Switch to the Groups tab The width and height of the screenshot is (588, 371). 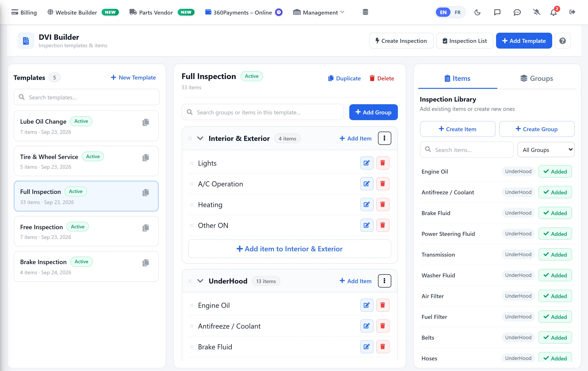(536, 78)
